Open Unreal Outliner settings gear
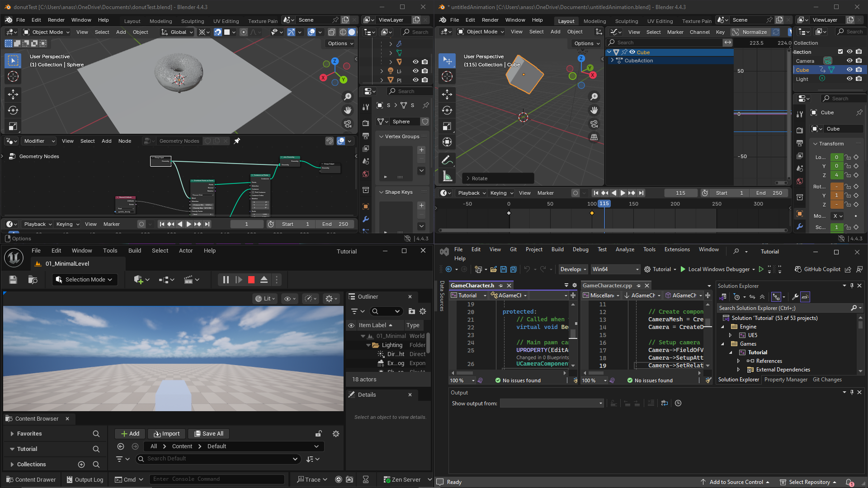 coord(423,311)
